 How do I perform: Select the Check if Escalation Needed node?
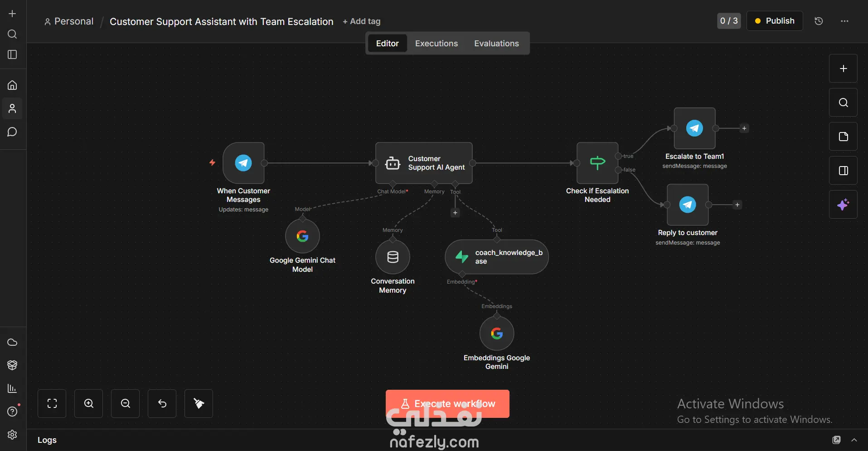pyautogui.click(x=597, y=163)
